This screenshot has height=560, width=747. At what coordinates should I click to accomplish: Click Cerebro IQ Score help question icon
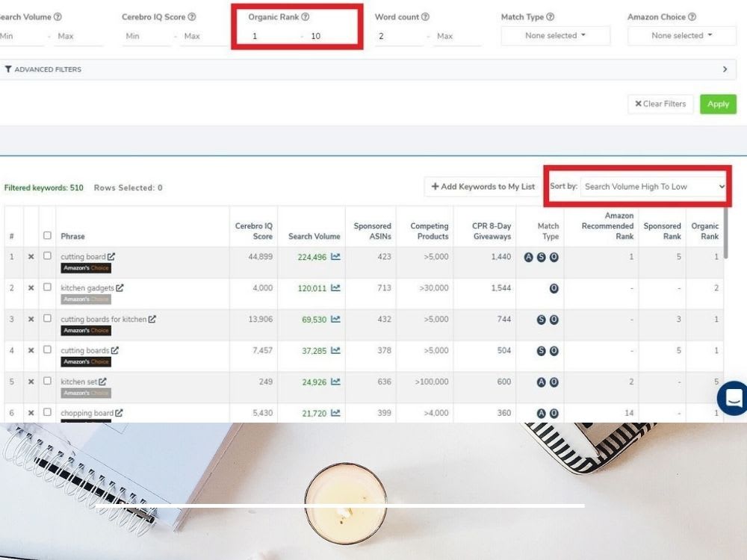[192, 16]
